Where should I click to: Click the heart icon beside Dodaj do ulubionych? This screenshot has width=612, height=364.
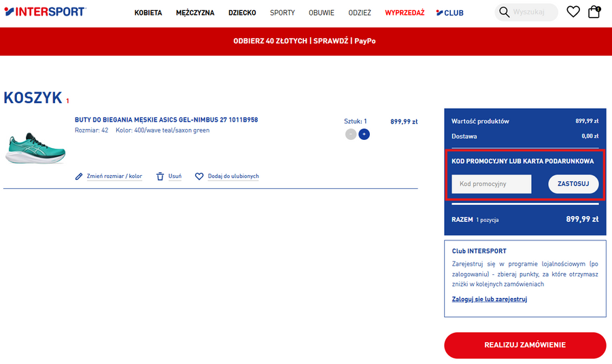[x=199, y=177]
